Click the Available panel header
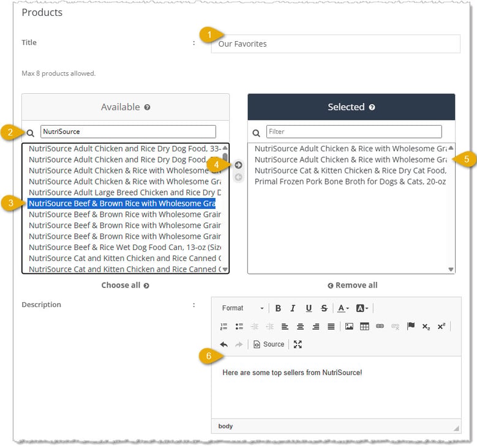Screen dimensions: 477x448 click(x=126, y=107)
